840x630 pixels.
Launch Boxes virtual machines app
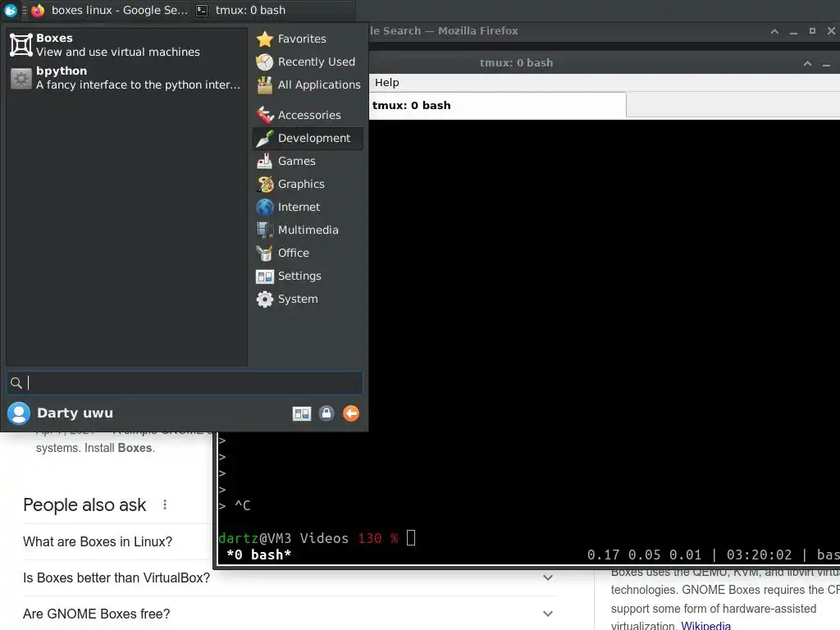(126, 45)
